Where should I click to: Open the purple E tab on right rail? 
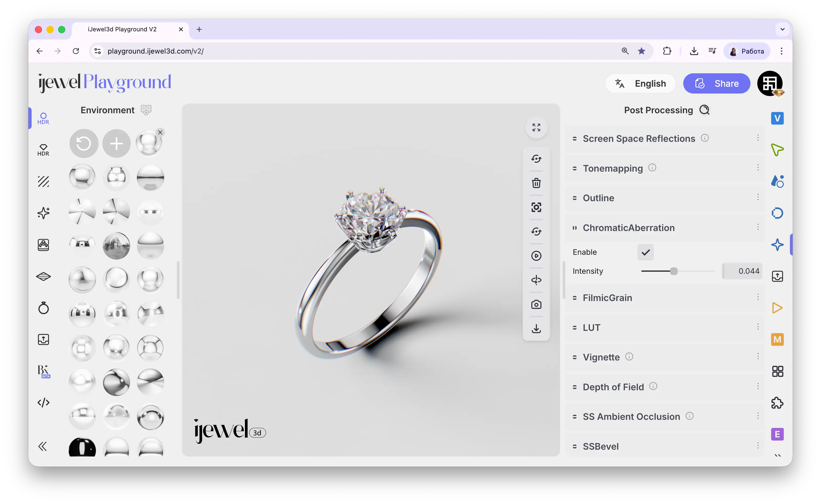[x=777, y=434]
